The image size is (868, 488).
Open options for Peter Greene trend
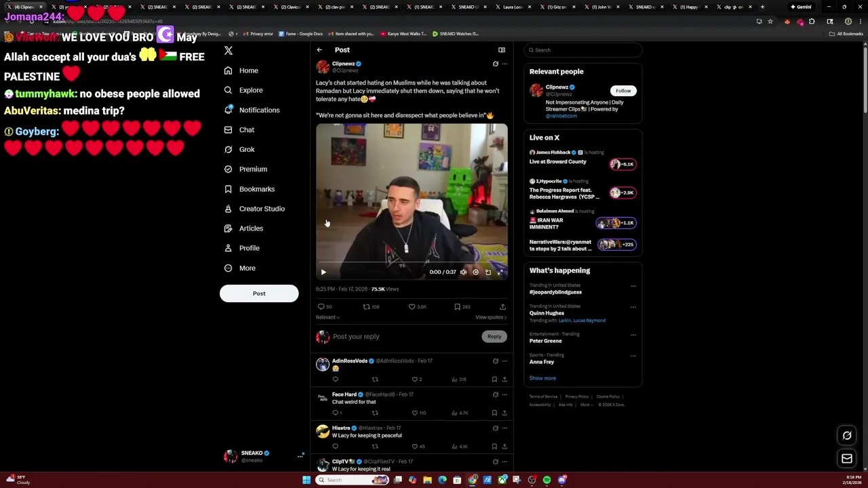pos(633,335)
